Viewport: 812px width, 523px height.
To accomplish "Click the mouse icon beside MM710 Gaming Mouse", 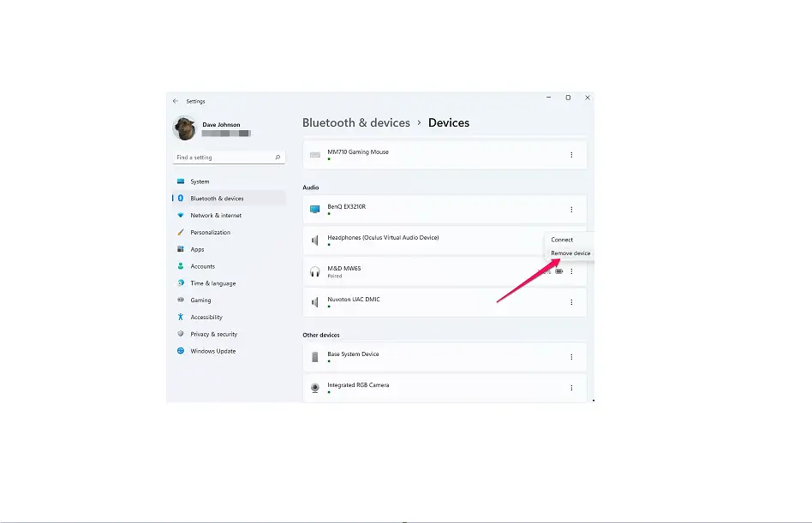I will [314, 154].
